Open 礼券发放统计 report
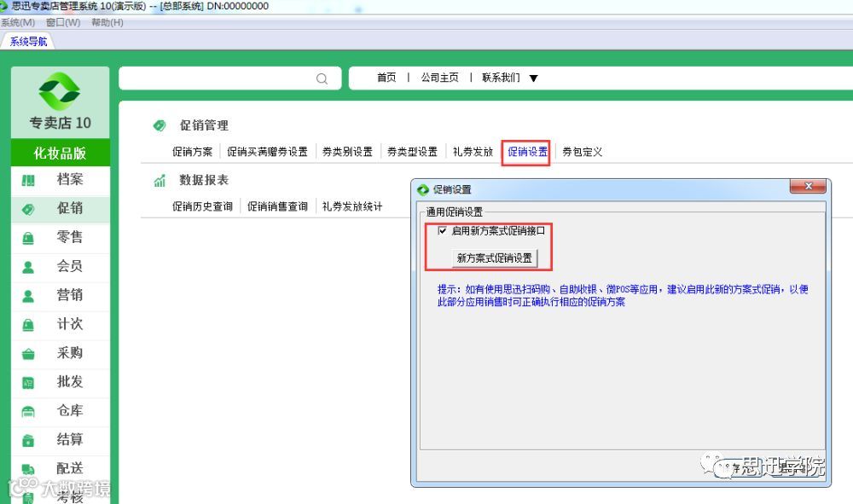 pyautogui.click(x=352, y=206)
